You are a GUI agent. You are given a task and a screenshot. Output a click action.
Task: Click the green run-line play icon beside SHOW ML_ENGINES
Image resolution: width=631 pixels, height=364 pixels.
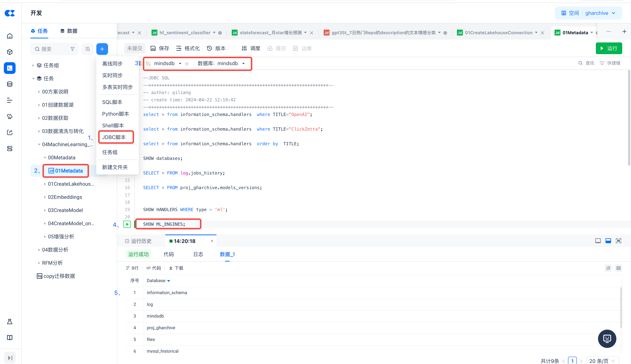click(127, 224)
